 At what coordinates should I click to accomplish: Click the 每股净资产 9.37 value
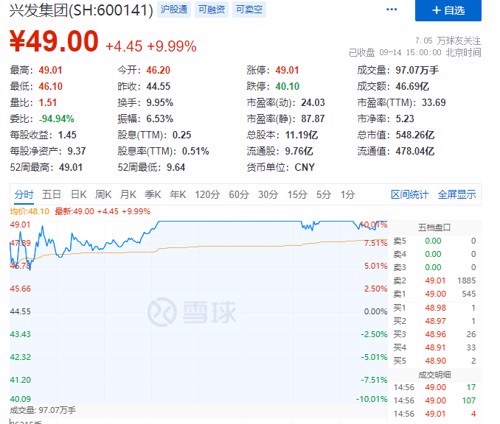(x=76, y=151)
